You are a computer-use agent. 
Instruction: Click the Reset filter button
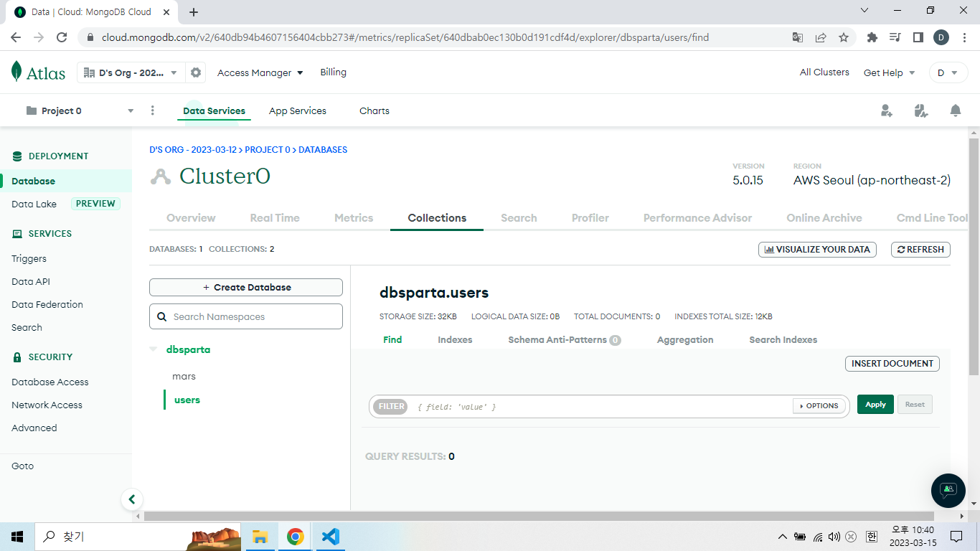[915, 405]
